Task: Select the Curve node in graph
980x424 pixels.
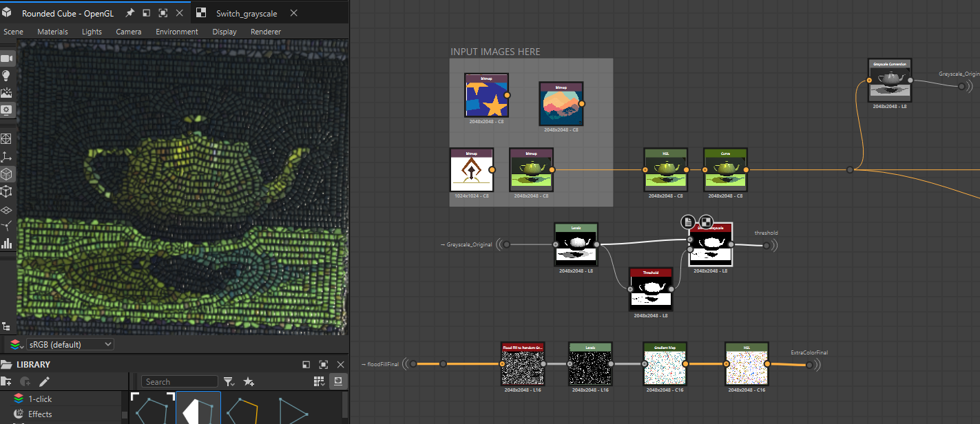Action: [x=726, y=169]
